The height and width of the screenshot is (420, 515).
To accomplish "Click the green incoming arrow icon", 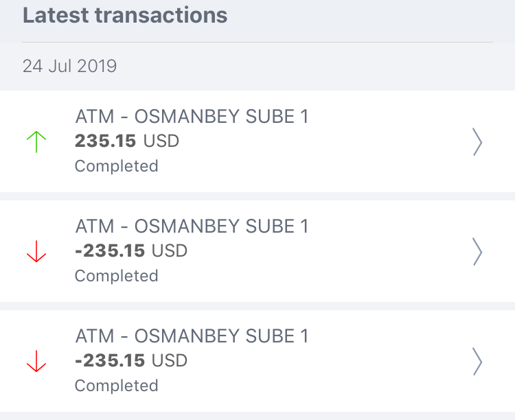I will [36, 142].
